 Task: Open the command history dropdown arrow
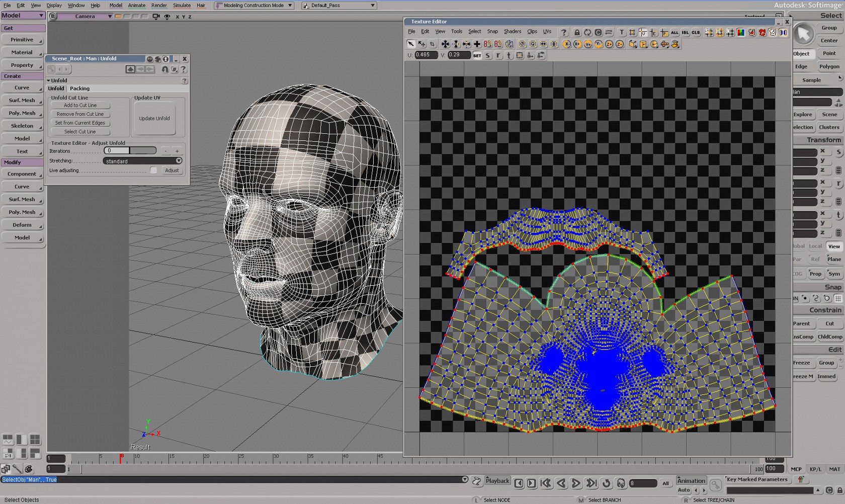[465, 479]
